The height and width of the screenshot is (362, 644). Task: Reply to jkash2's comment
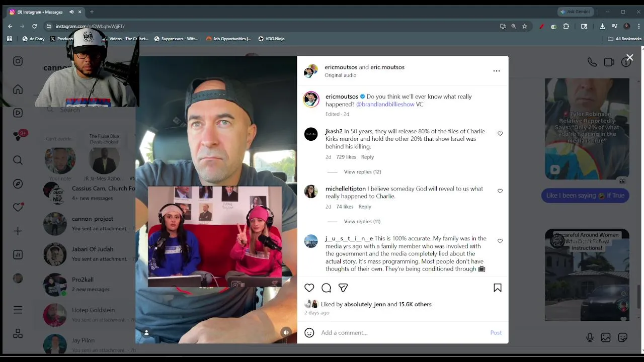(x=367, y=157)
